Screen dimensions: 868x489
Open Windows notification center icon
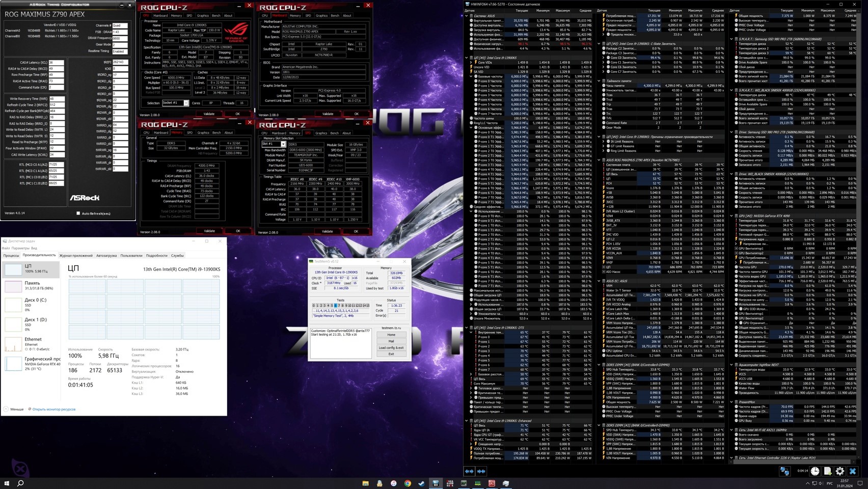[x=860, y=483]
